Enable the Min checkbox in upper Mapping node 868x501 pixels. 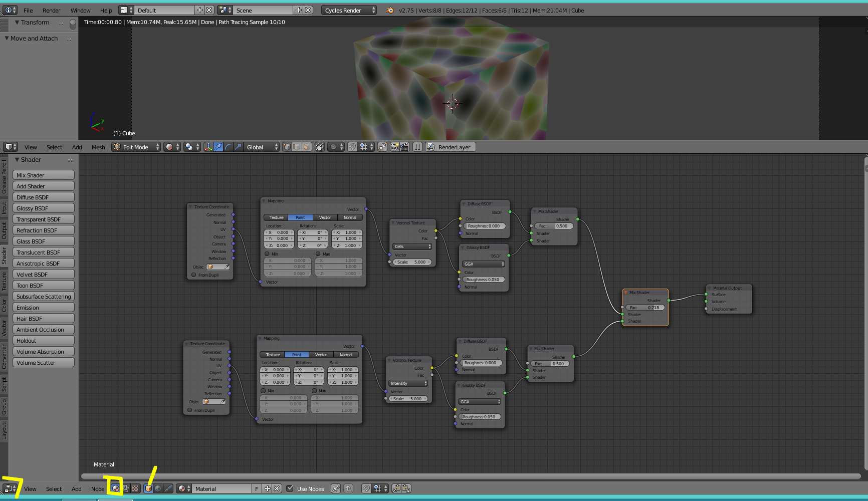click(x=267, y=254)
